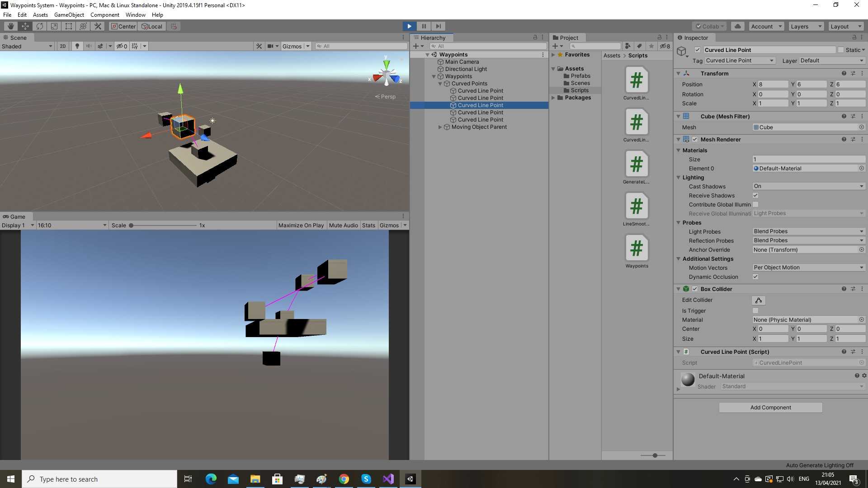This screenshot has width=868, height=488.
Task: Click the Add Component button
Action: (x=770, y=407)
